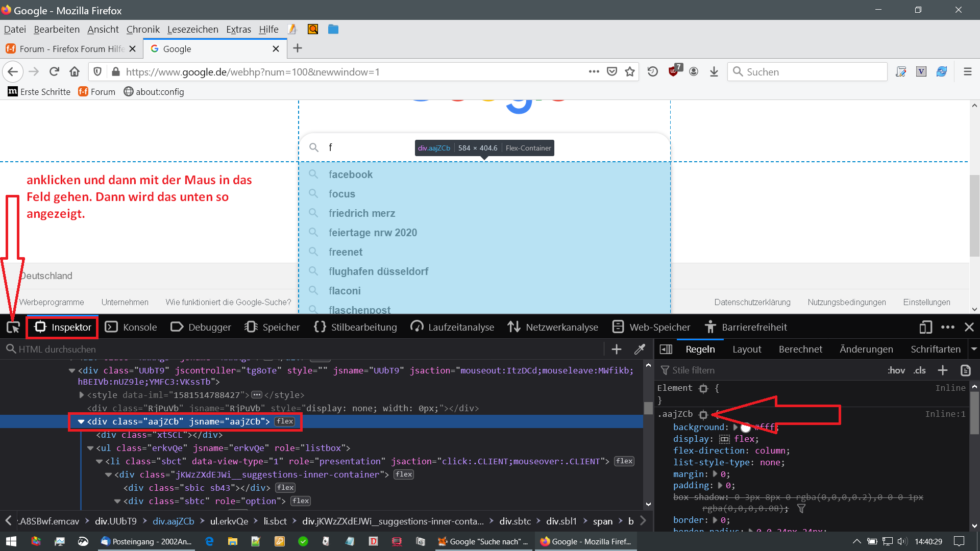Toggle the :hov pseudo-class panel

896,370
